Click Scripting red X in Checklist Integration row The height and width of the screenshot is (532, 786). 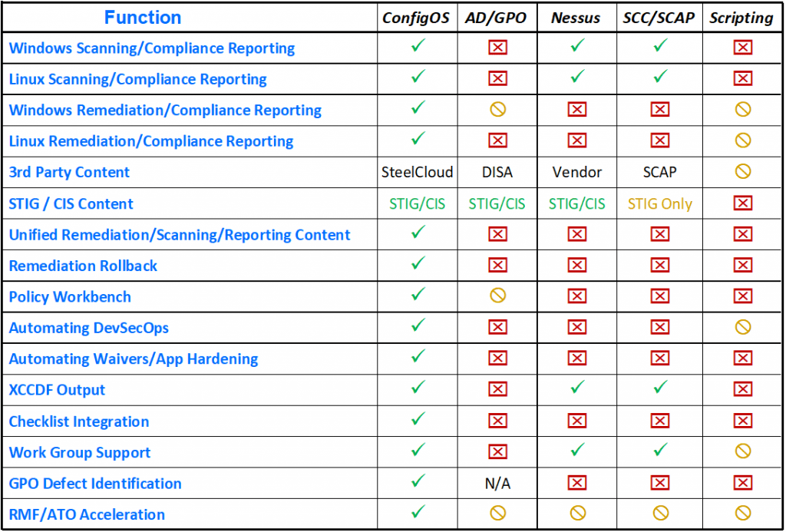(x=742, y=421)
